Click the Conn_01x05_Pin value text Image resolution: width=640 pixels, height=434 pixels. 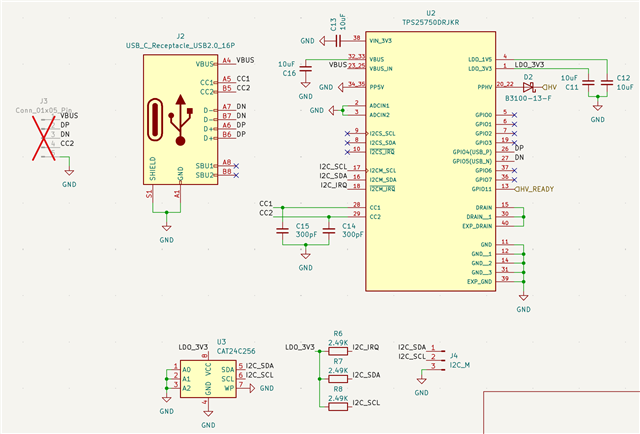(44, 110)
